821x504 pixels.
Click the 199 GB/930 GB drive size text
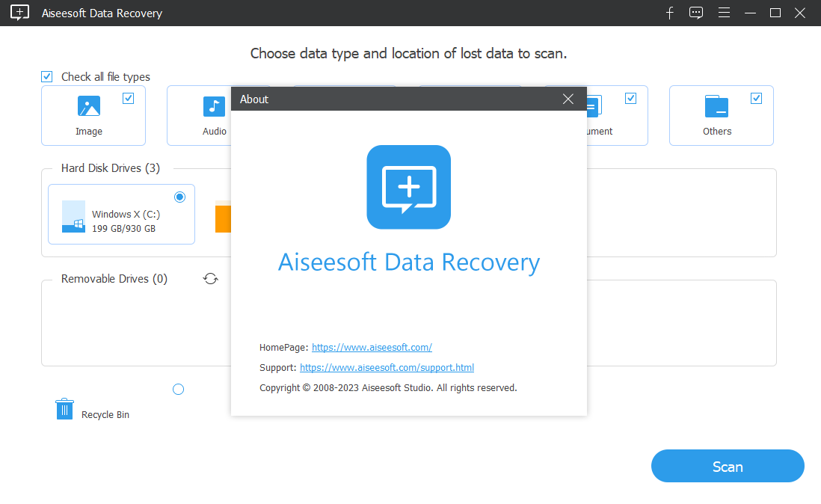pyautogui.click(x=123, y=229)
